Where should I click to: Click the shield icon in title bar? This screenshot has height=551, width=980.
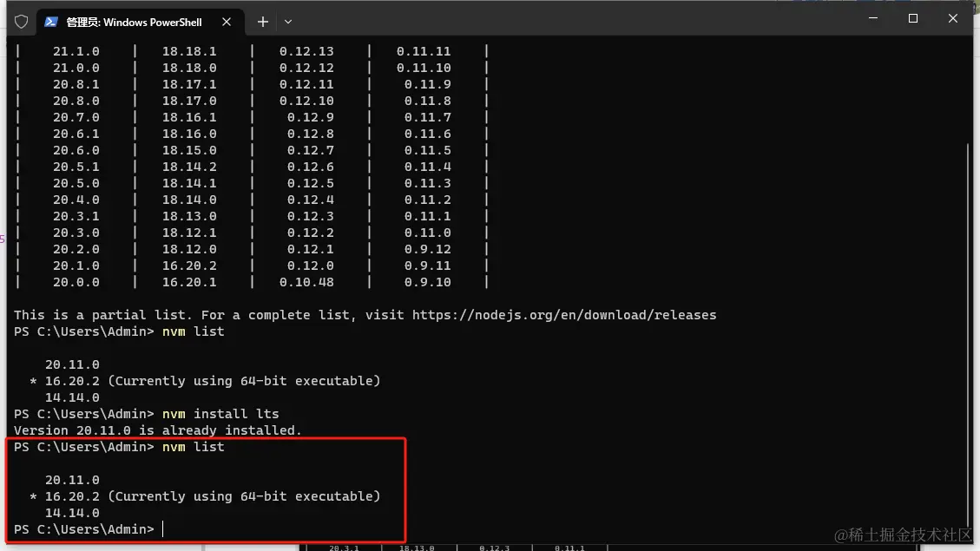21,22
